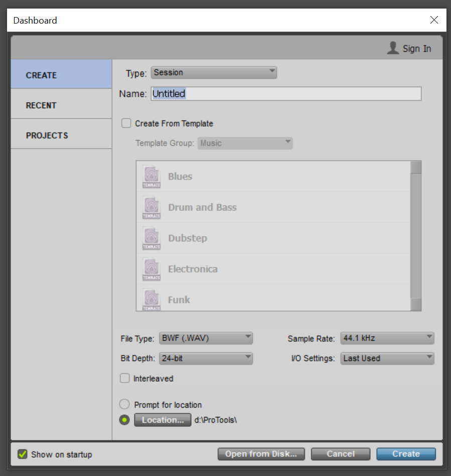Select the Electronica template icon

[152, 269]
